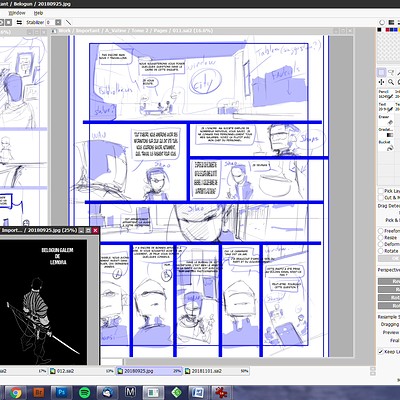Viewport: 400px width, 400px height.
Task: Open the Window menu
Action: tap(17, 13)
